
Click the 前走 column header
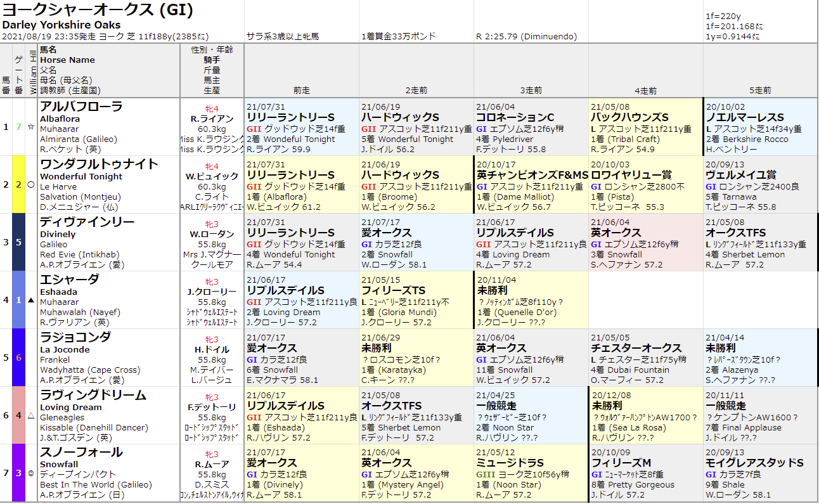coord(302,91)
